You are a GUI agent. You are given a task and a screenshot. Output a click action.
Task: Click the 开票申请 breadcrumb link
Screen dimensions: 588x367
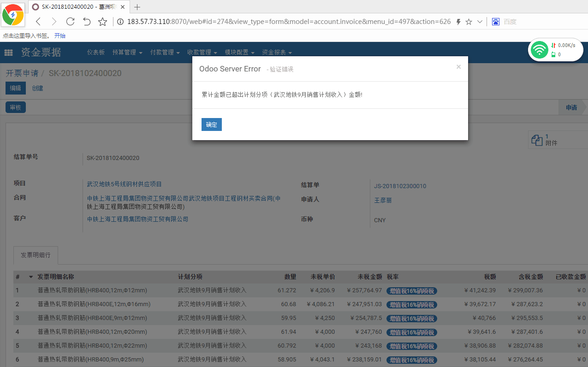point(22,73)
